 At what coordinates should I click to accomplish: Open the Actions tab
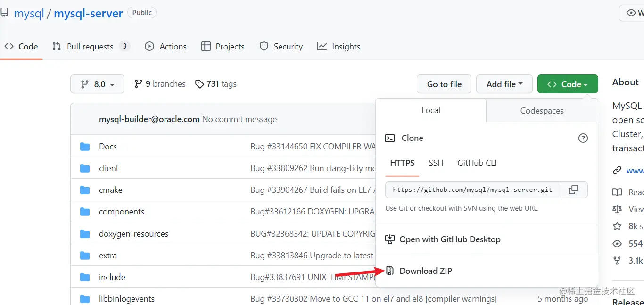(x=165, y=47)
